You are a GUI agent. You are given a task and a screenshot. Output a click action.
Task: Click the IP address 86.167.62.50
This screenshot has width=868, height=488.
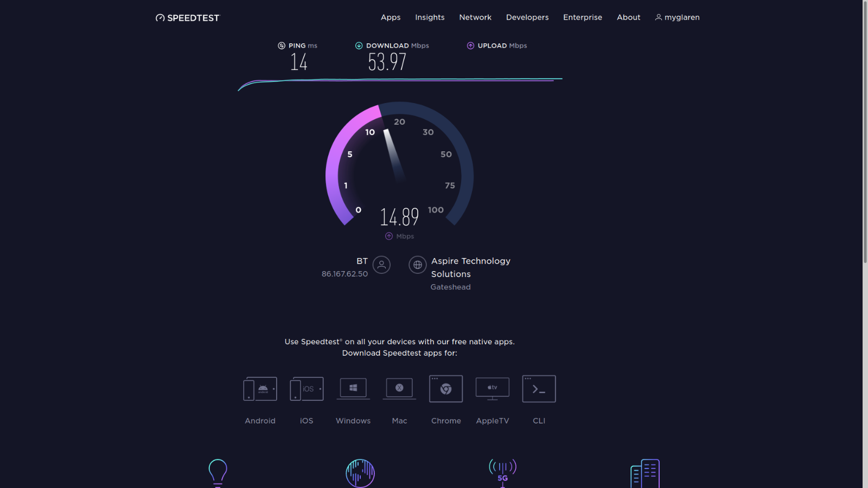(x=344, y=274)
